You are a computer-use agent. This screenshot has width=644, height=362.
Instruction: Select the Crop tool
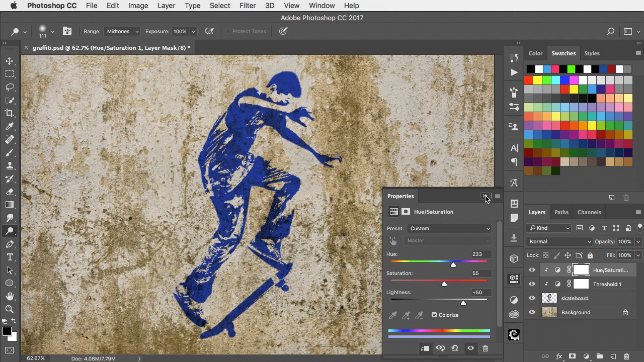(x=10, y=113)
